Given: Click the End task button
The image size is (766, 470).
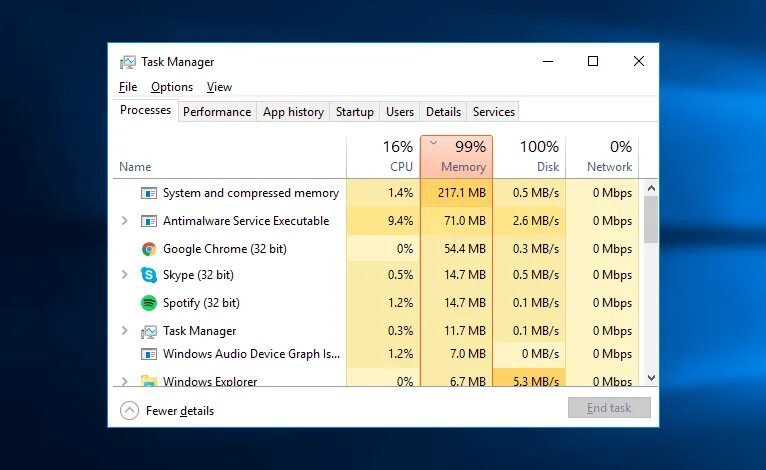Looking at the screenshot, I should click(609, 408).
